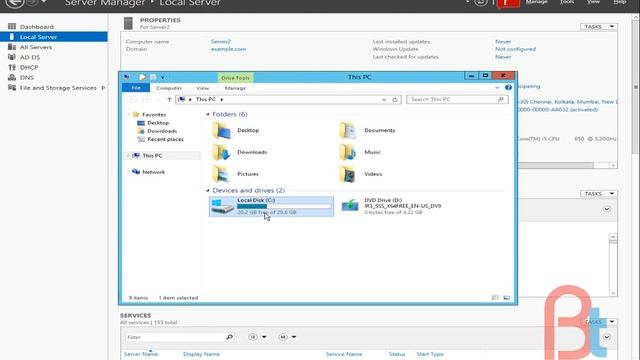Screen dimensions: 640x360
Task: Select the Desktop folder icon
Action: (x=221, y=131)
